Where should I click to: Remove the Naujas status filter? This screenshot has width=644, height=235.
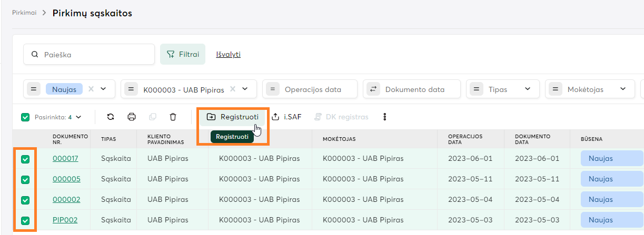(91, 89)
